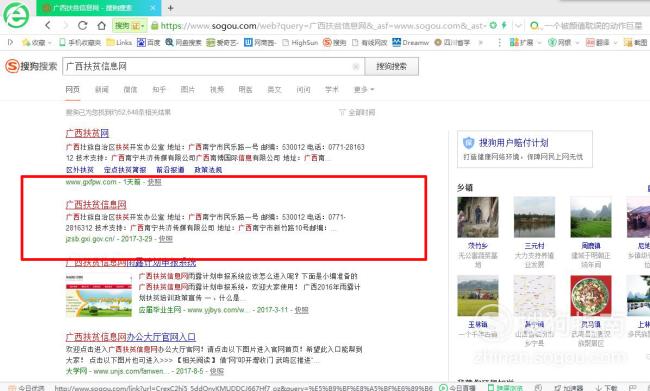Screen dimensions: 650x391
Task: Open the Links bookmark folder
Action: pyautogui.click(x=119, y=42)
